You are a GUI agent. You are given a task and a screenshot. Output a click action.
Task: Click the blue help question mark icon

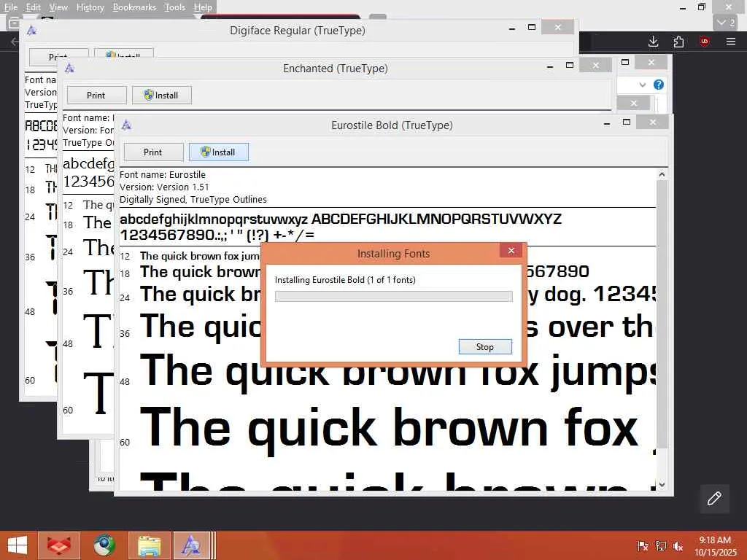click(659, 85)
